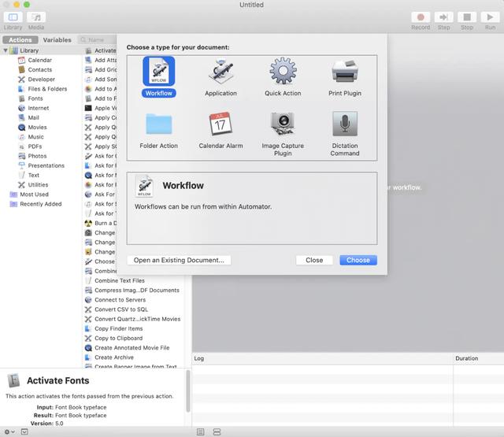The image size is (504, 437).
Task: Select the Utilities category
Action: pyautogui.click(x=38, y=185)
